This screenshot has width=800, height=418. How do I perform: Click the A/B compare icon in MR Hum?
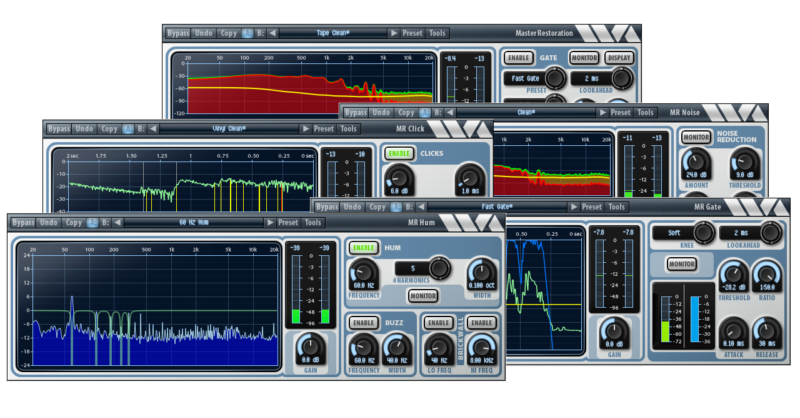(x=92, y=223)
